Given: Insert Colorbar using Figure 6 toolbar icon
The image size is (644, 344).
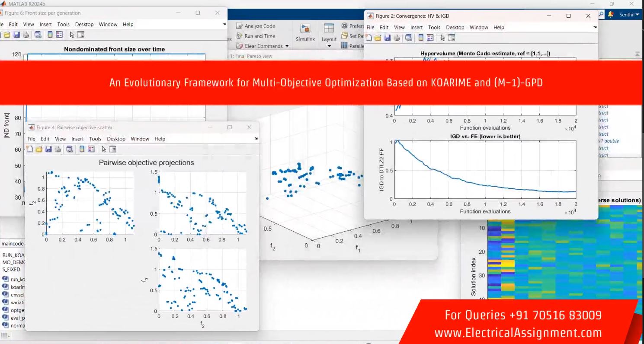Looking at the screenshot, I should [x=50, y=35].
